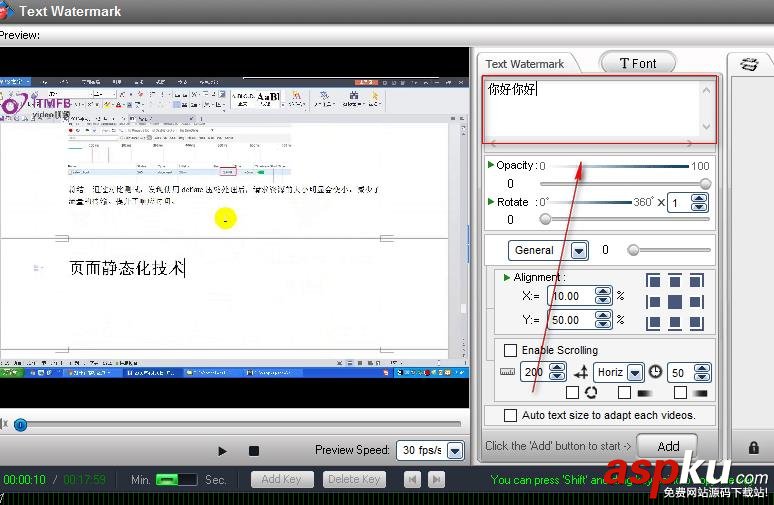The image size is (774, 505).
Task: Adjust the Rotate slider handle
Action: [545, 219]
